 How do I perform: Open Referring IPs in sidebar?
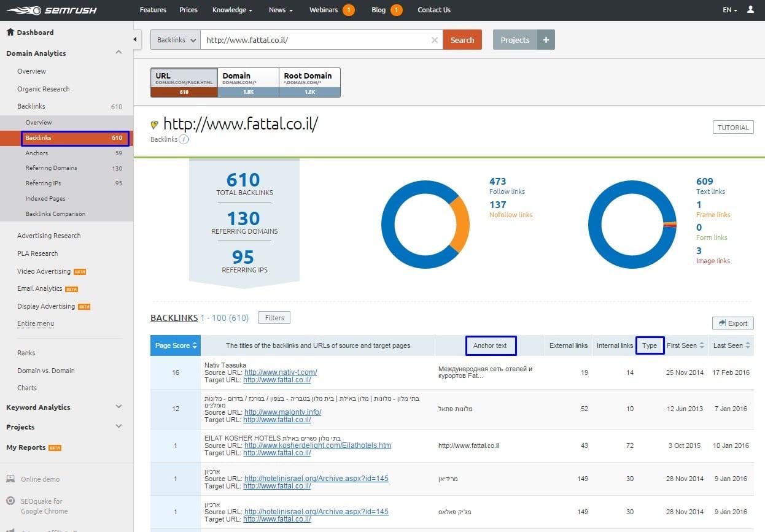tap(43, 183)
